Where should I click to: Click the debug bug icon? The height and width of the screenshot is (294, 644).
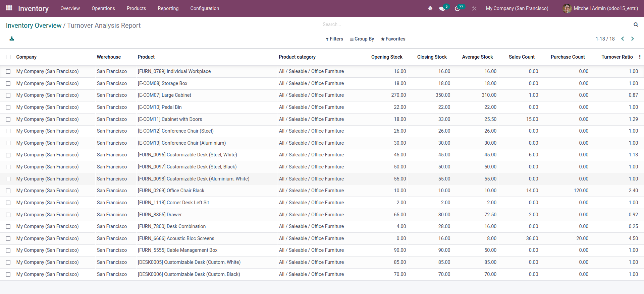click(430, 8)
